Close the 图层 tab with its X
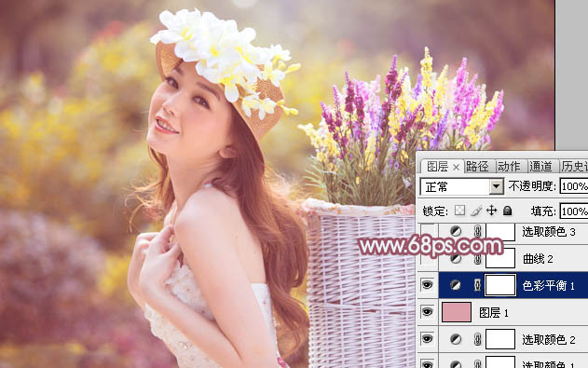 coord(456,167)
